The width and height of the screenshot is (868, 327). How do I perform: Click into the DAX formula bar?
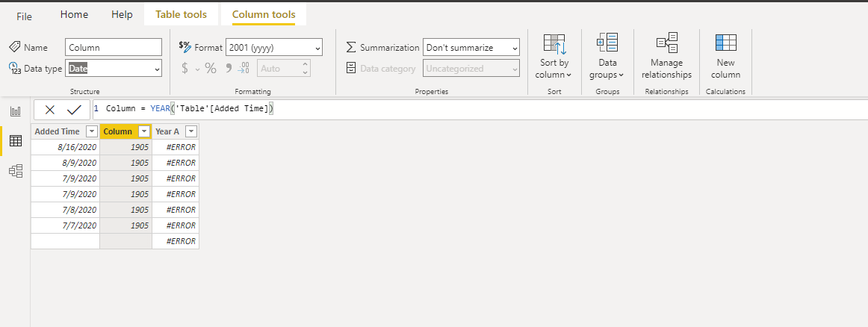[x=480, y=109]
